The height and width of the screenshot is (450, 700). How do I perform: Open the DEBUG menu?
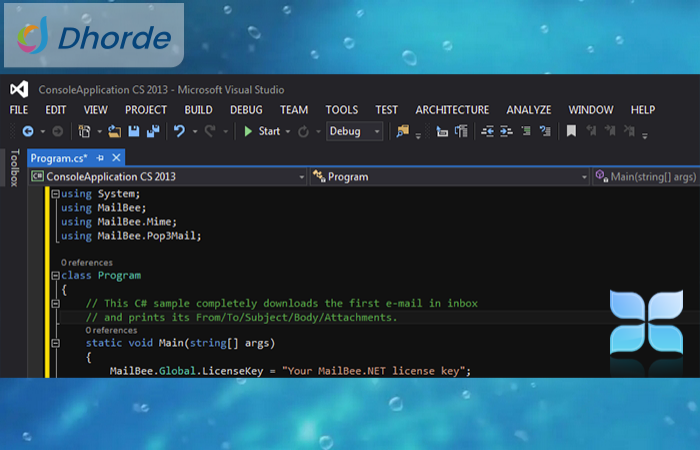pyautogui.click(x=246, y=110)
